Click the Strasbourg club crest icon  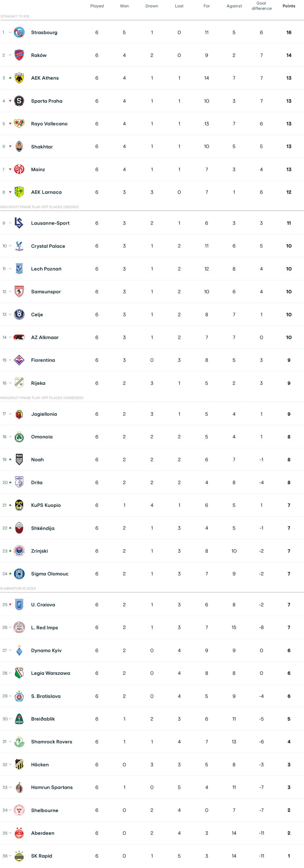point(19,32)
